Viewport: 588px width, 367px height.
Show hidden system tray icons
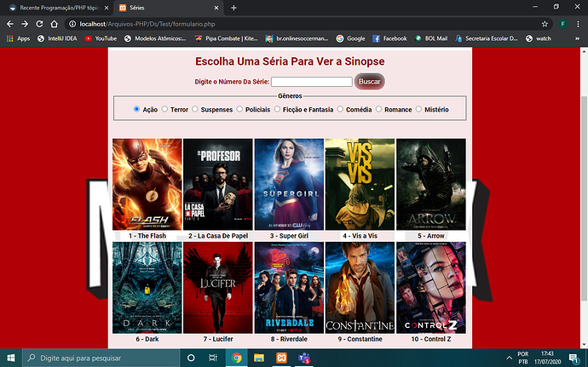(509, 358)
